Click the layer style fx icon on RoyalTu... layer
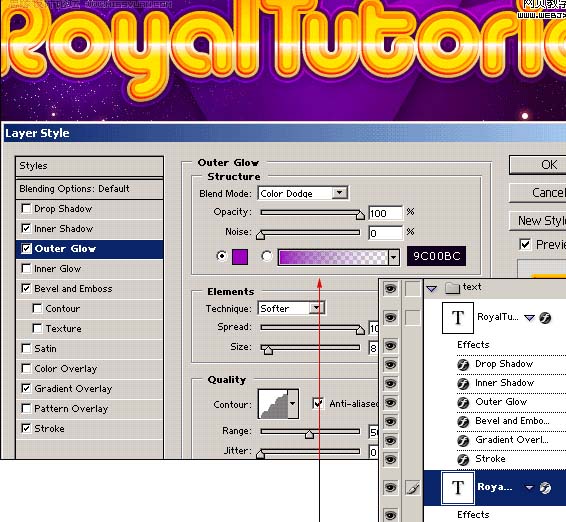Screen dimensions: 566x522 click(x=545, y=318)
